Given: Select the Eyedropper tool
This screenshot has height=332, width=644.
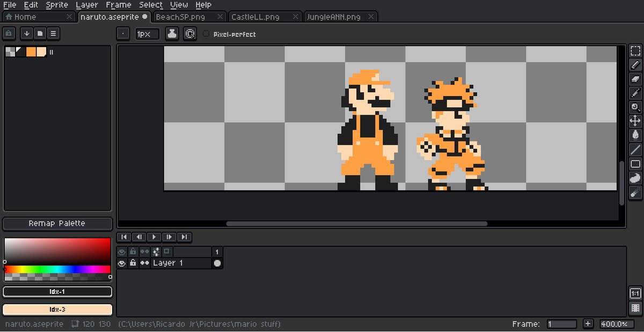Looking at the screenshot, I should coord(635,93).
